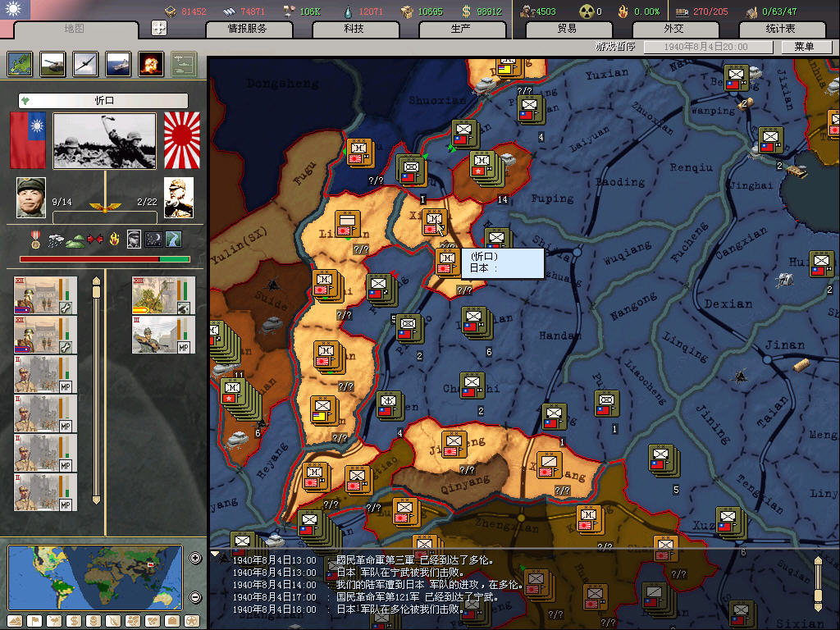840x630 pixels.
Task: Open the 科技 technology tab
Action: click(354, 29)
